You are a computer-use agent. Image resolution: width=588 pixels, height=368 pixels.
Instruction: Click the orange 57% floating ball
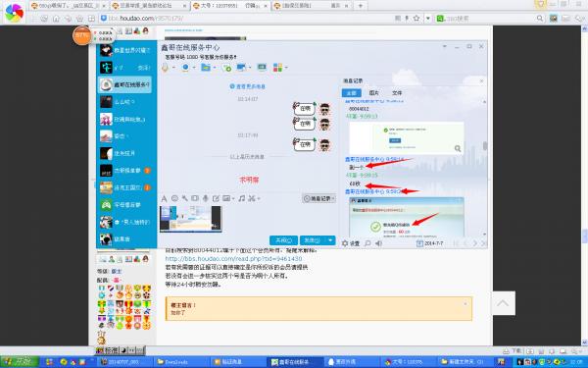tap(81, 35)
